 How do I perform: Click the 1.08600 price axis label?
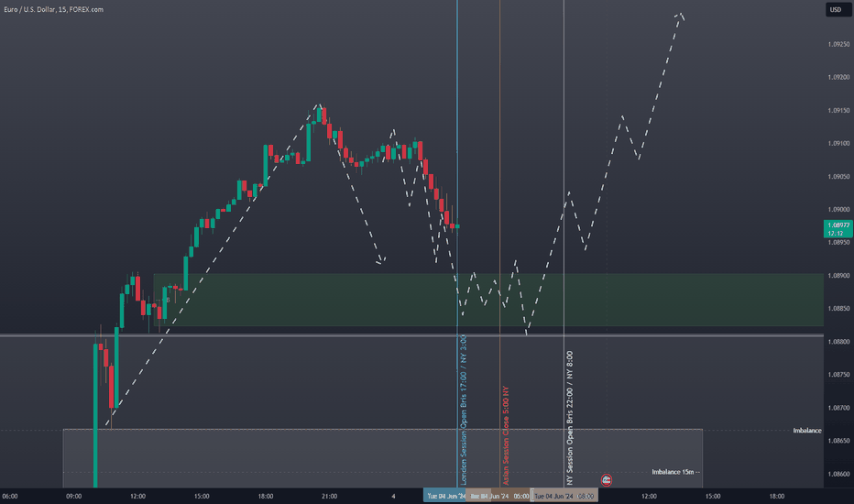838,474
